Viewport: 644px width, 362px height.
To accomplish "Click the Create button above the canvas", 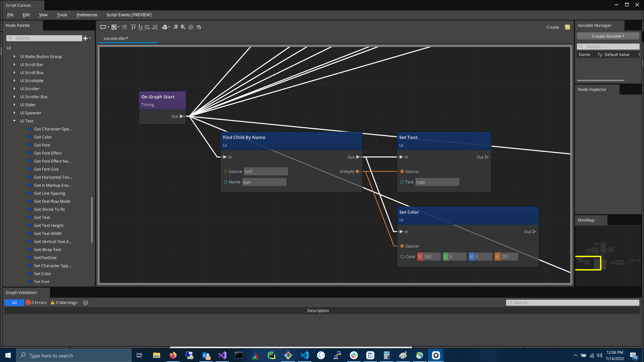I will [552, 27].
